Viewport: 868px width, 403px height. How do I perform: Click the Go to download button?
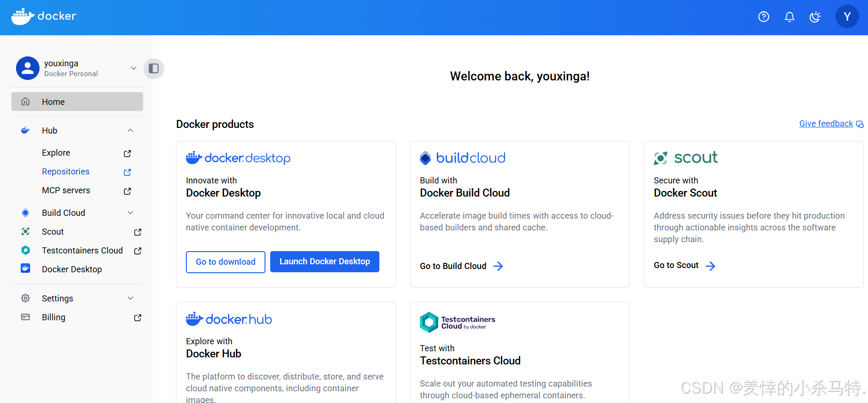[225, 262]
